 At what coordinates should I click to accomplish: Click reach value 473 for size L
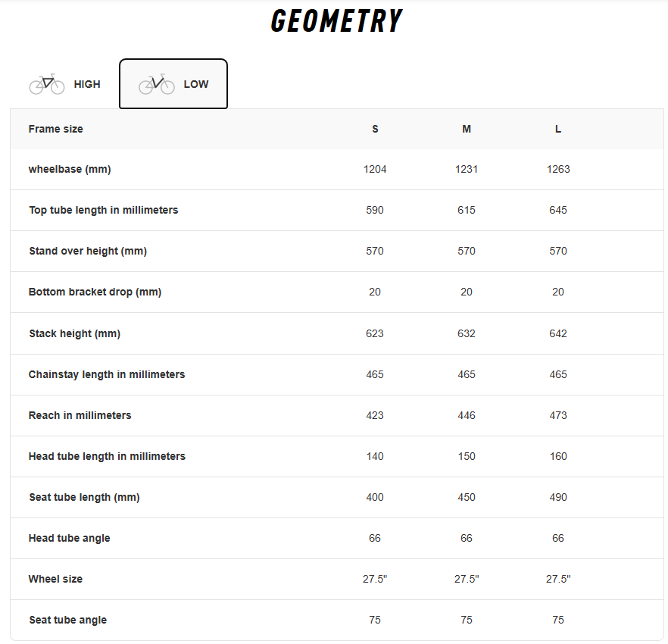558,415
